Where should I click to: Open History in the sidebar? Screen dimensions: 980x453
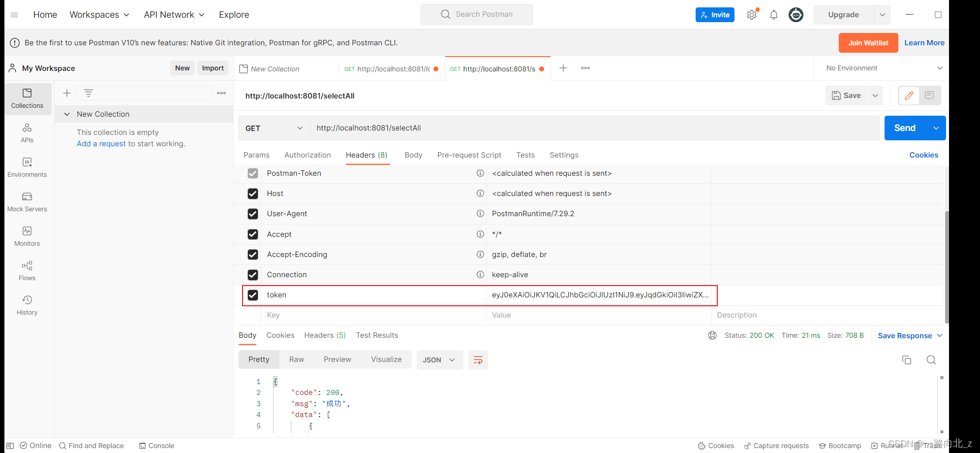[x=27, y=306]
